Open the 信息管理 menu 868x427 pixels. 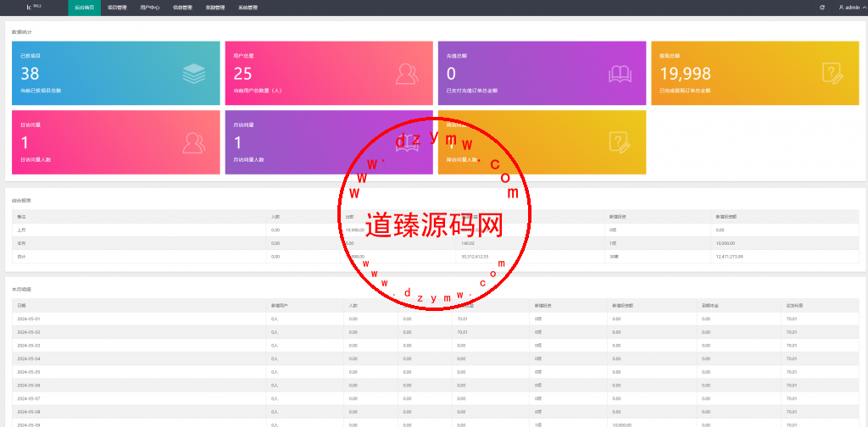[182, 8]
